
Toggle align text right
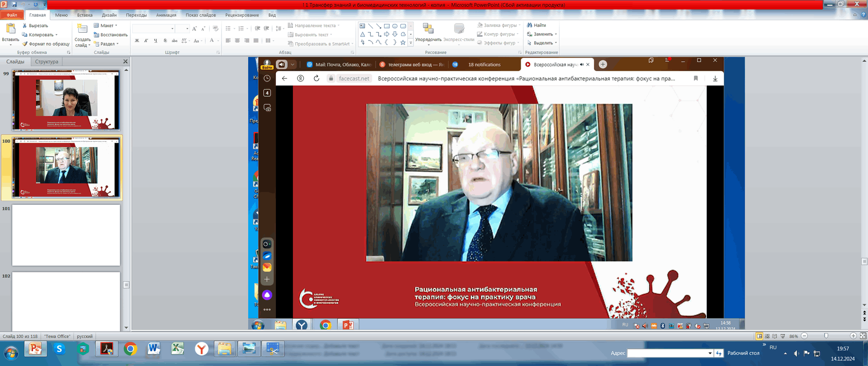pyautogui.click(x=247, y=41)
